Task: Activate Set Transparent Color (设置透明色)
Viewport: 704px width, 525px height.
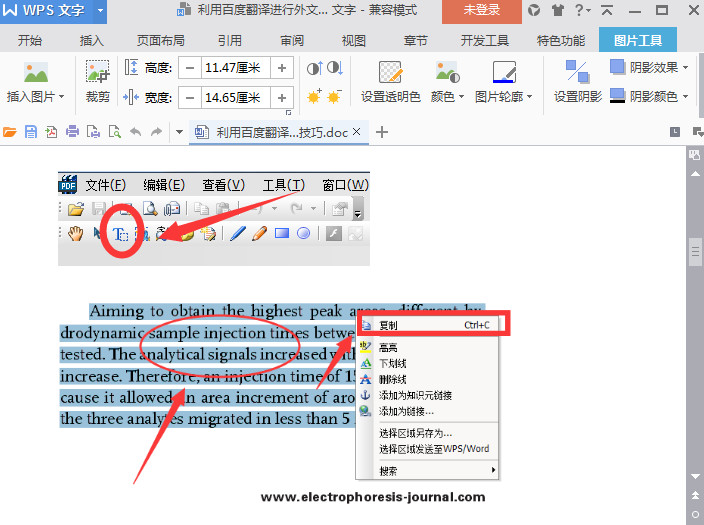Action: point(390,81)
